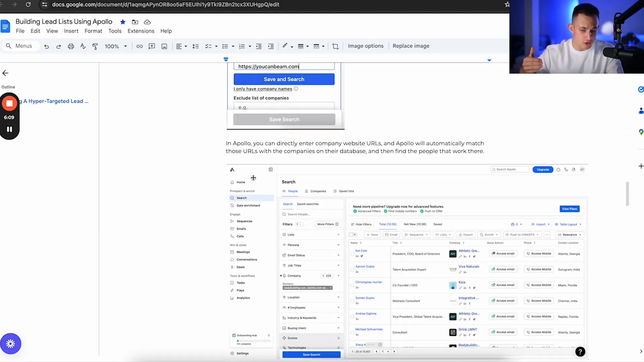Reload the page with browser refresh icon
The image size is (644, 362).
28,5
